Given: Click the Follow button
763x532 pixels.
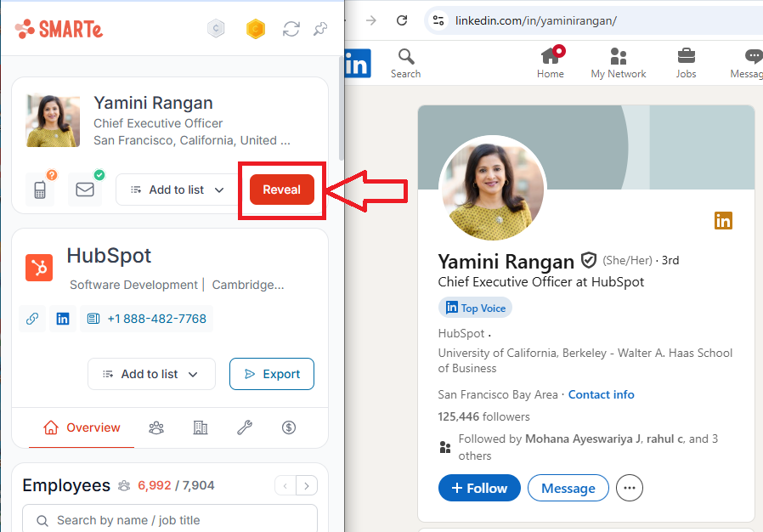Looking at the screenshot, I should tap(479, 488).
